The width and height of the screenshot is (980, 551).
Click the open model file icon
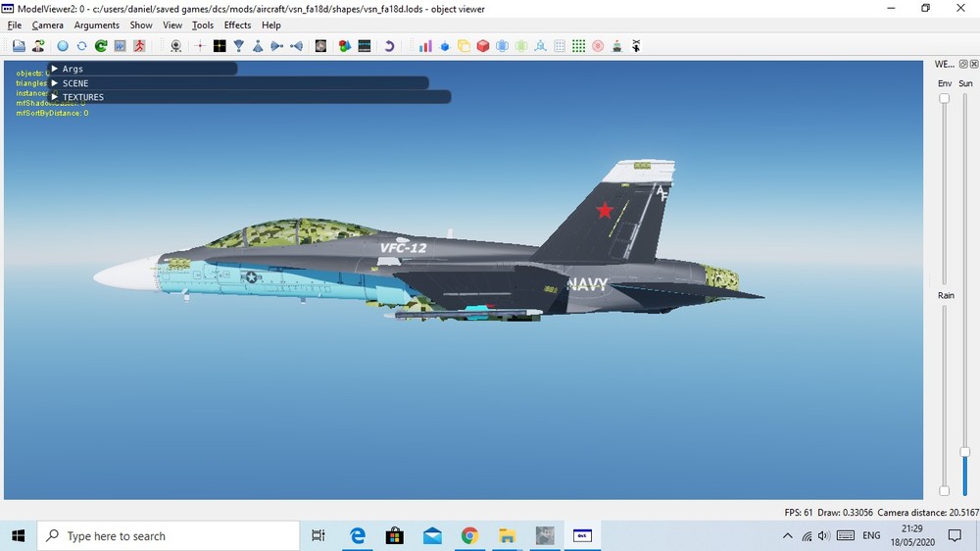[19, 46]
